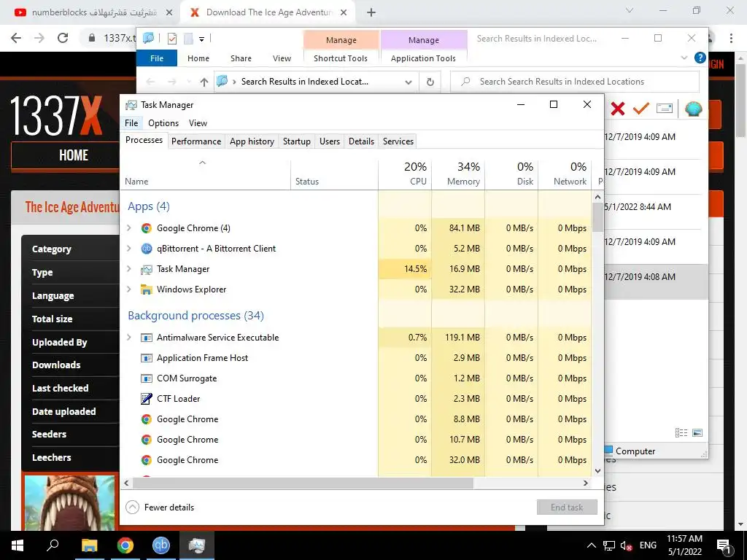Click the Application Frame Host icon
Screen dimensions: 747x560
coord(146,358)
